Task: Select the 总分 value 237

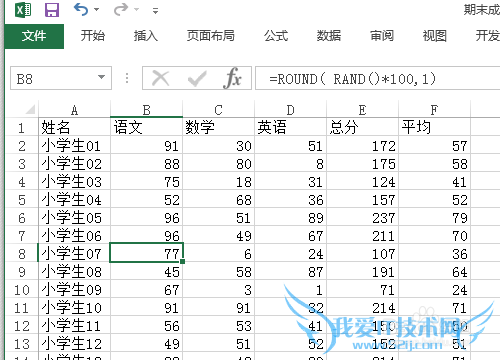Action: (362, 217)
